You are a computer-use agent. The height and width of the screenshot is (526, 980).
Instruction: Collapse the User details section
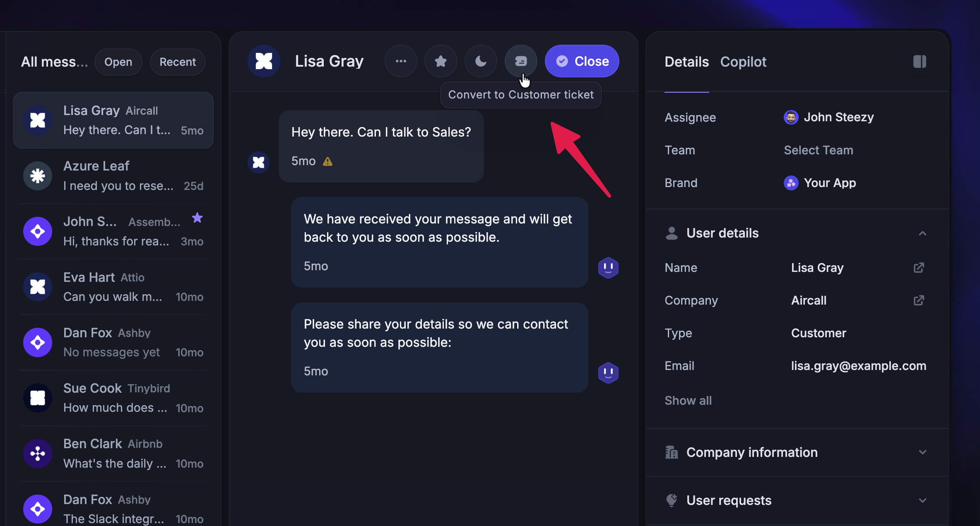tap(922, 233)
